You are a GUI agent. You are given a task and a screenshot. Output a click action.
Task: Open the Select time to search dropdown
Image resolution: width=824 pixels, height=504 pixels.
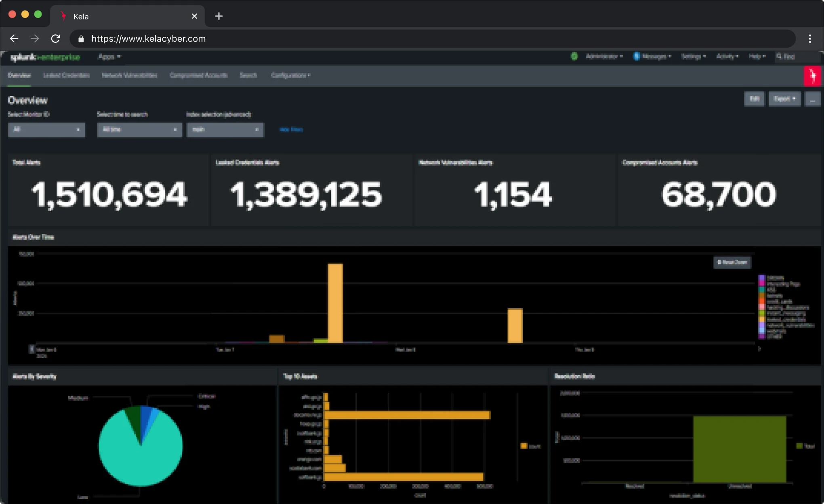coord(140,130)
